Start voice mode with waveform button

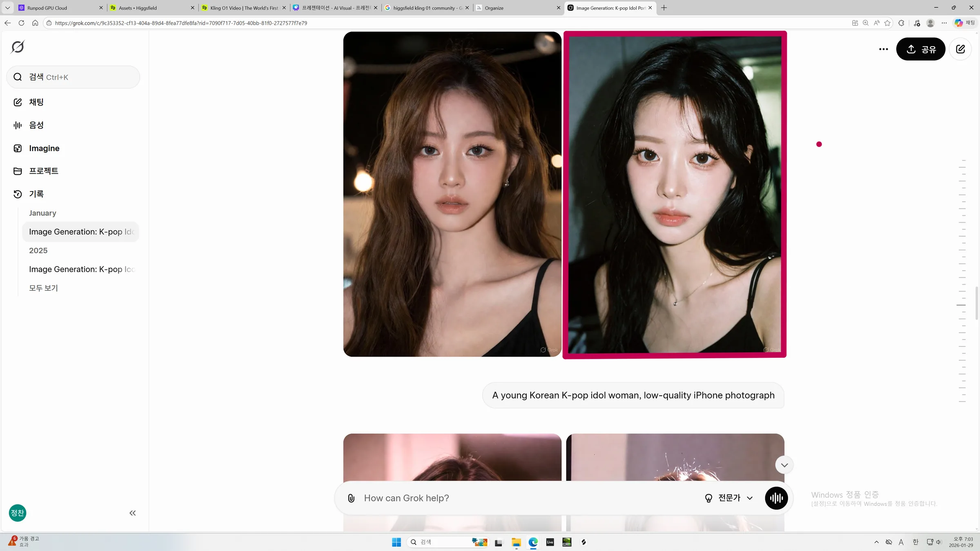coord(776,498)
